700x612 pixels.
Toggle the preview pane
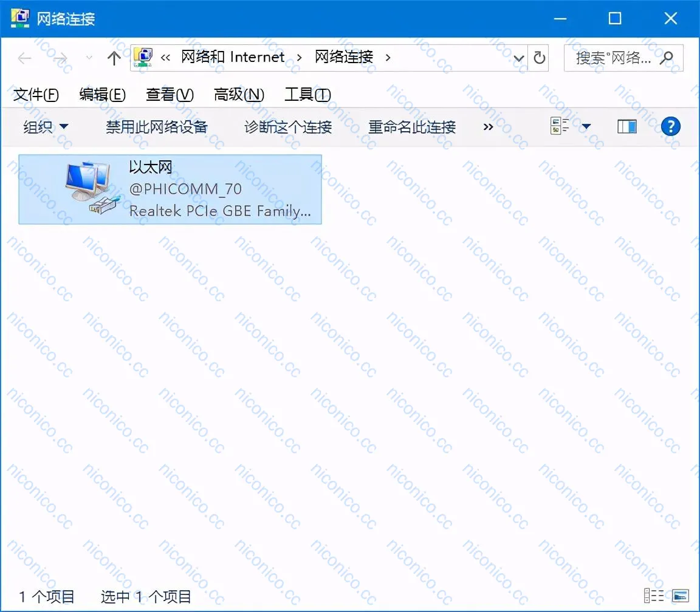pyautogui.click(x=627, y=127)
